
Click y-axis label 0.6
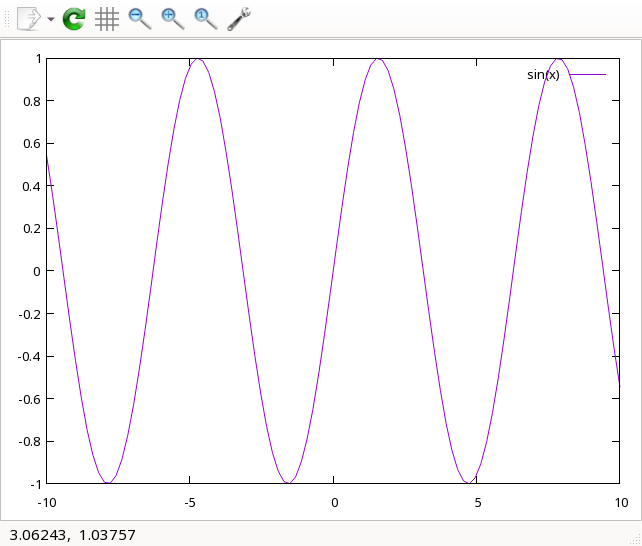point(32,144)
